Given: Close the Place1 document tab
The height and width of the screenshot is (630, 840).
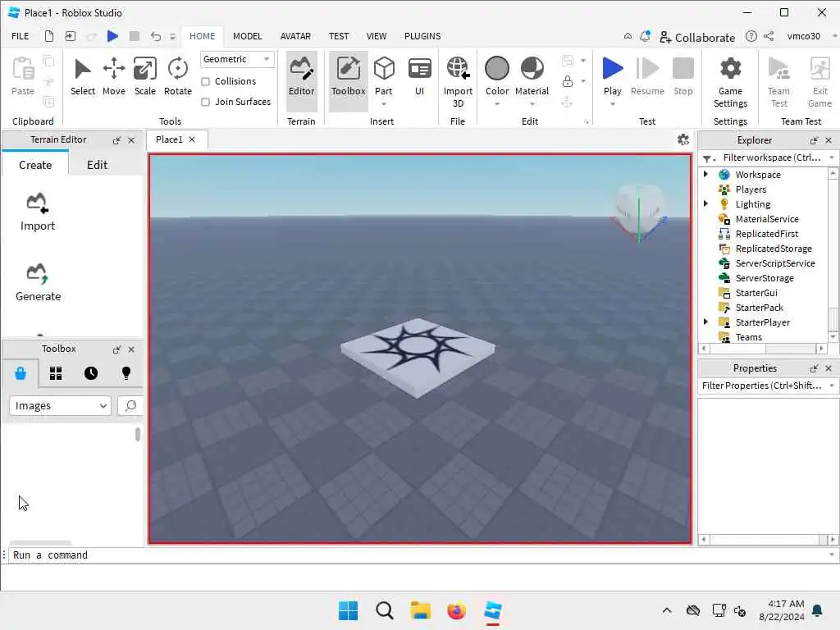Looking at the screenshot, I should 192,139.
